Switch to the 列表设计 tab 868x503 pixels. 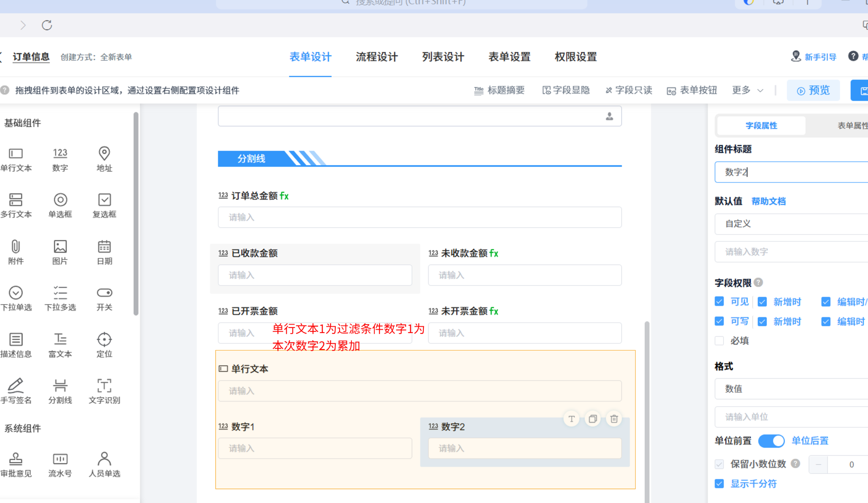pyautogui.click(x=443, y=57)
